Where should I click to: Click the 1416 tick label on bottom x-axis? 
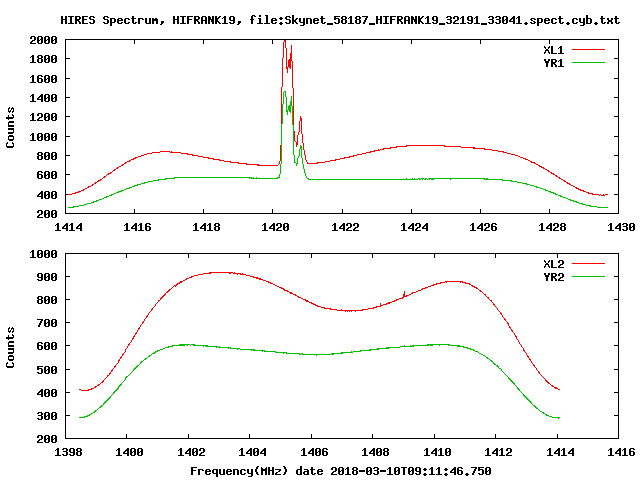621,452
